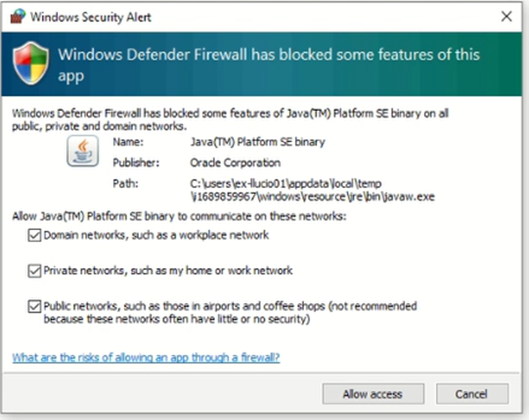
Task: Close the Windows Security Alert dialog
Action: coord(506,16)
